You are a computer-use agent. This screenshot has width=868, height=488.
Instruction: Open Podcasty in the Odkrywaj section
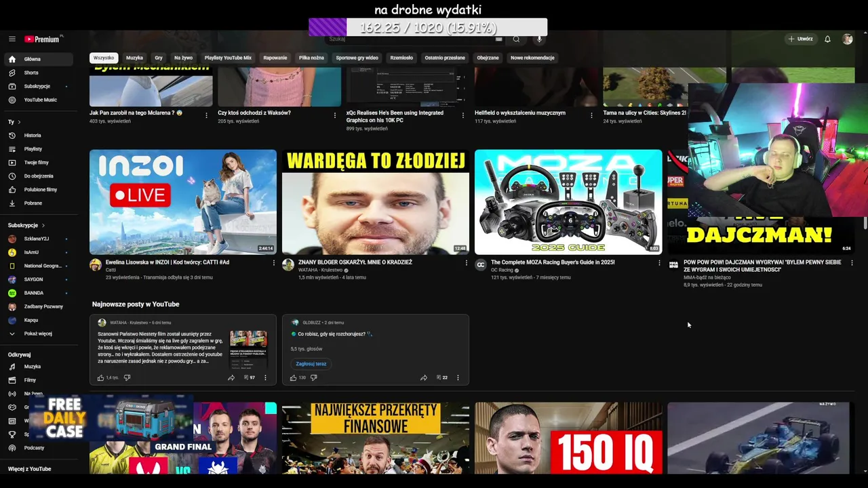click(x=38, y=448)
